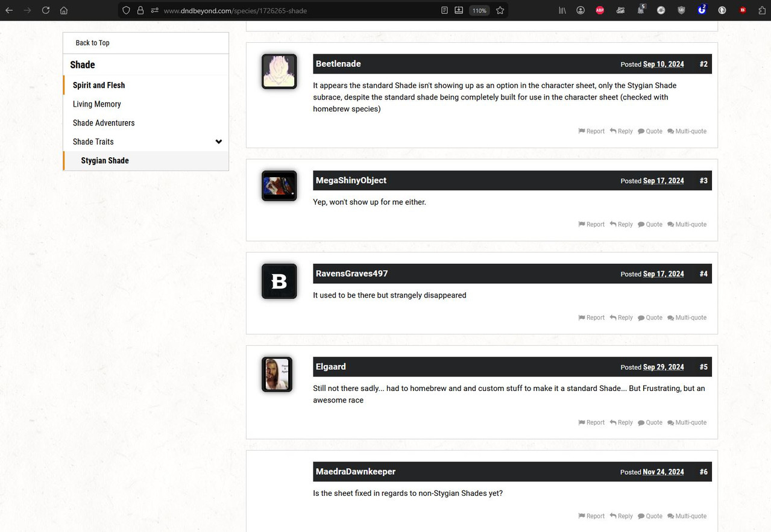Multi-quote Elgaard's comment
Screen dimensions: 771x532
pyautogui.click(x=687, y=422)
